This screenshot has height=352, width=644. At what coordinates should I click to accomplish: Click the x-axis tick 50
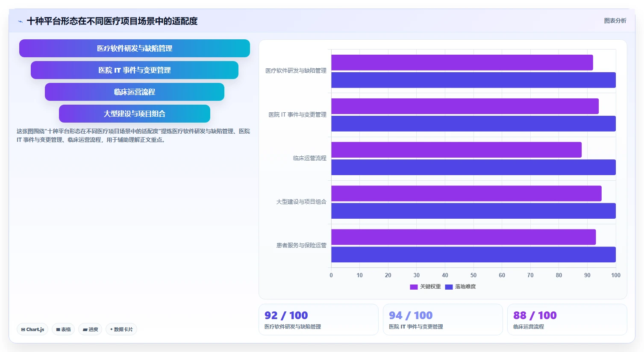tap(473, 275)
